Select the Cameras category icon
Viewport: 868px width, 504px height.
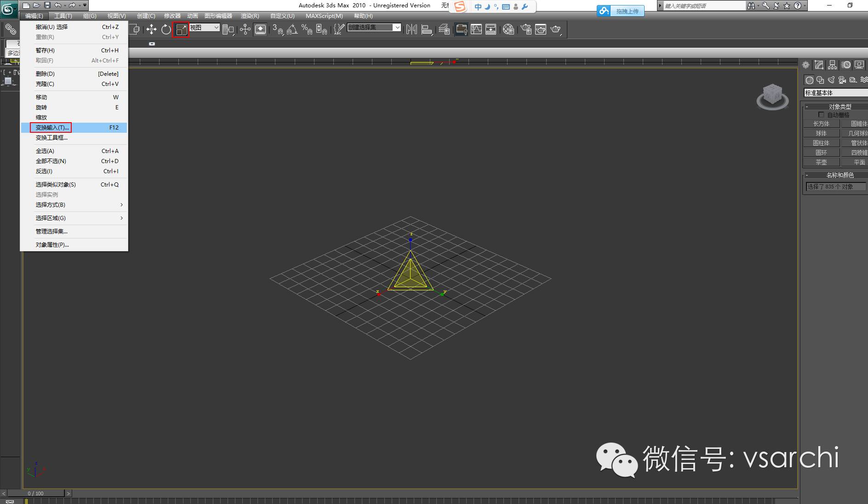(x=842, y=80)
